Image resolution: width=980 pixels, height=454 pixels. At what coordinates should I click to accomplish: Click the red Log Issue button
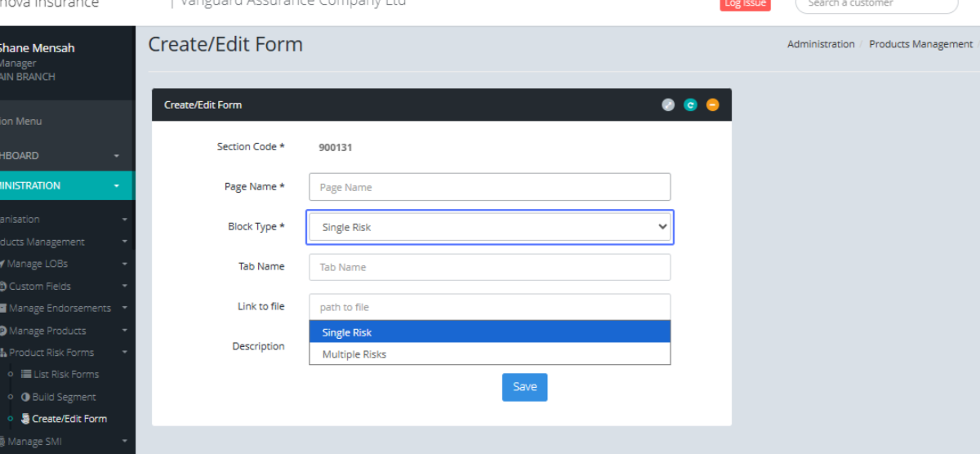click(744, 4)
